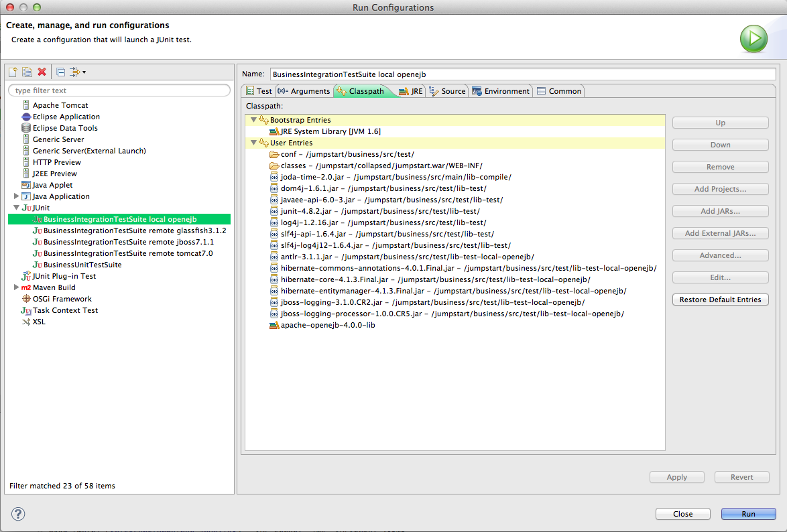This screenshot has width=787, height=532.
Task: Select the Task Context Test entry
Action: pyautogui.click(x=59, y=311)
